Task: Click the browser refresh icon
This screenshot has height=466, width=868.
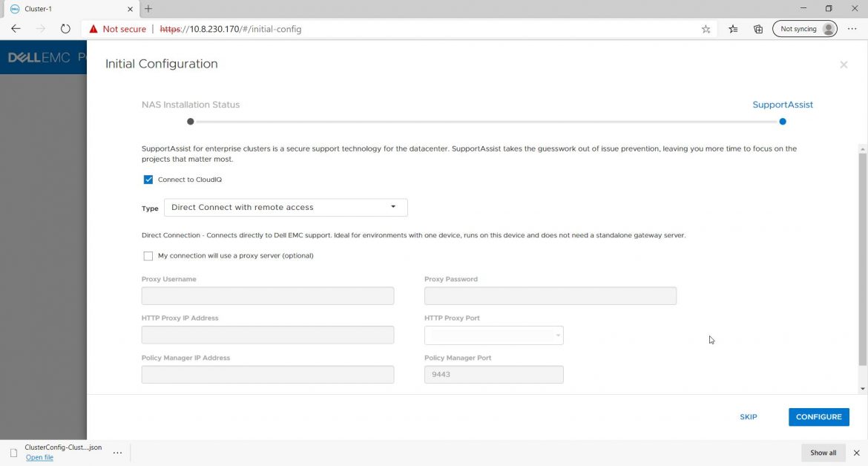Action: pyautogui.click(x=65, y=29)
